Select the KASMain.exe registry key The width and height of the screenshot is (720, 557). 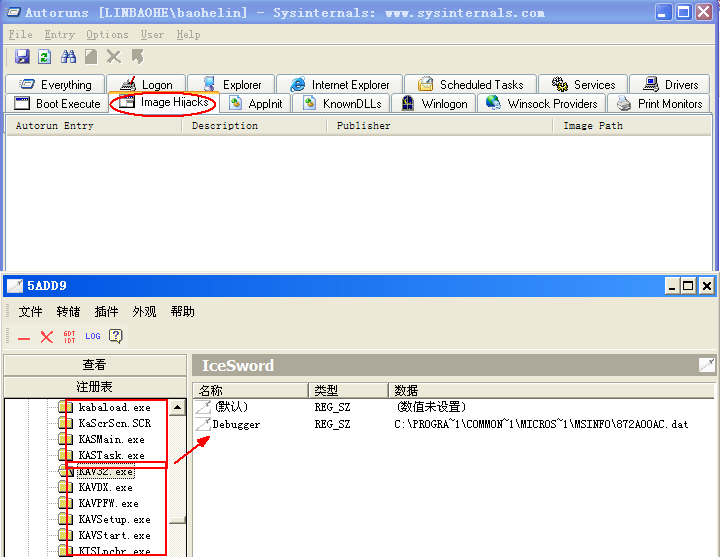pyautogui.click(x=112, y=439)
